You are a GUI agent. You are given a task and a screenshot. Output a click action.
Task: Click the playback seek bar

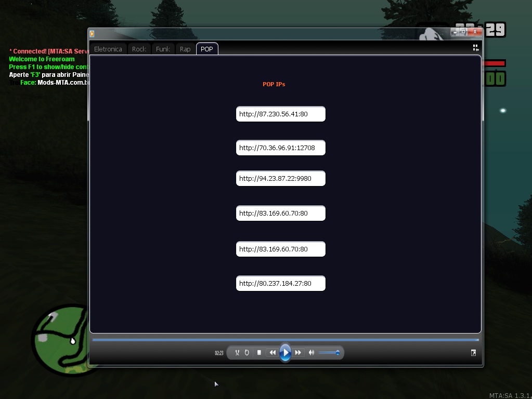pyautogui.click(x=286, y=339)
